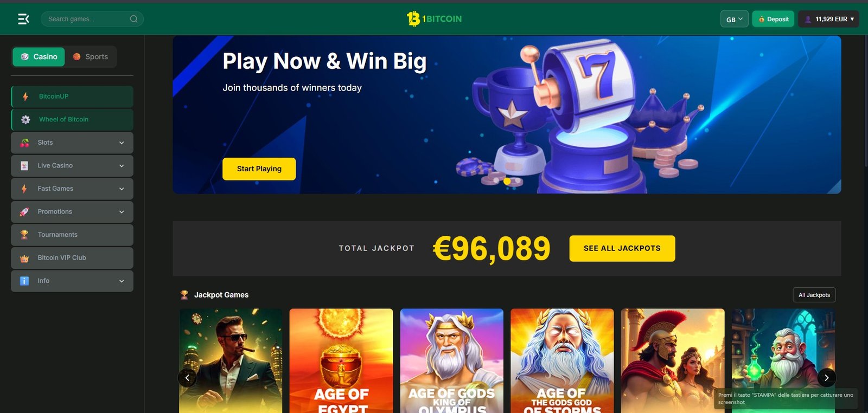Select the Tournaments trophy item
This screenshot has width=868, height=413.
pos(72,235)
